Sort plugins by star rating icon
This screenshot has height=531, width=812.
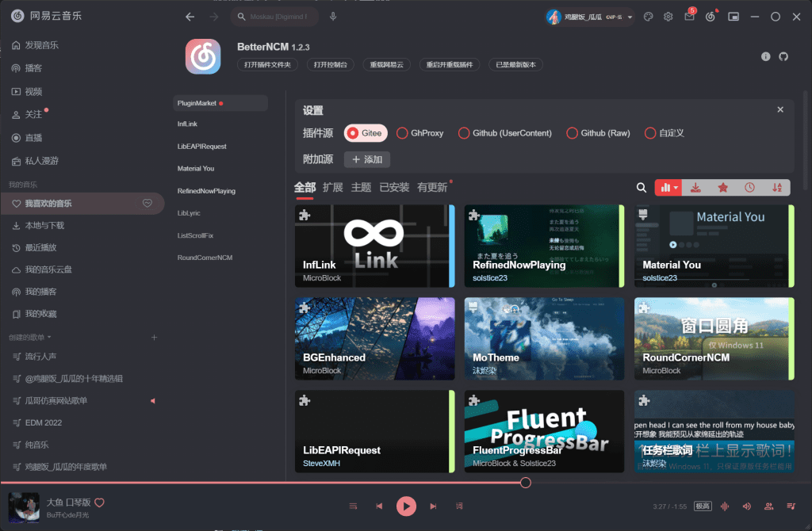click(722, 188)
